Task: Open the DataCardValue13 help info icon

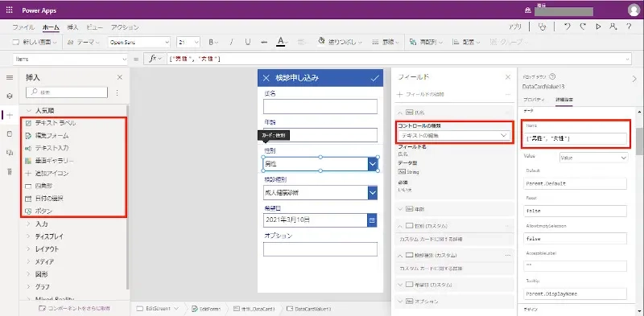Action: pos(552,76)
